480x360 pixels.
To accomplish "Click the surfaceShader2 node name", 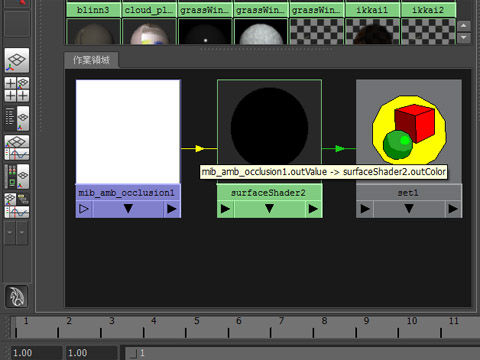I will click(268, 193).
